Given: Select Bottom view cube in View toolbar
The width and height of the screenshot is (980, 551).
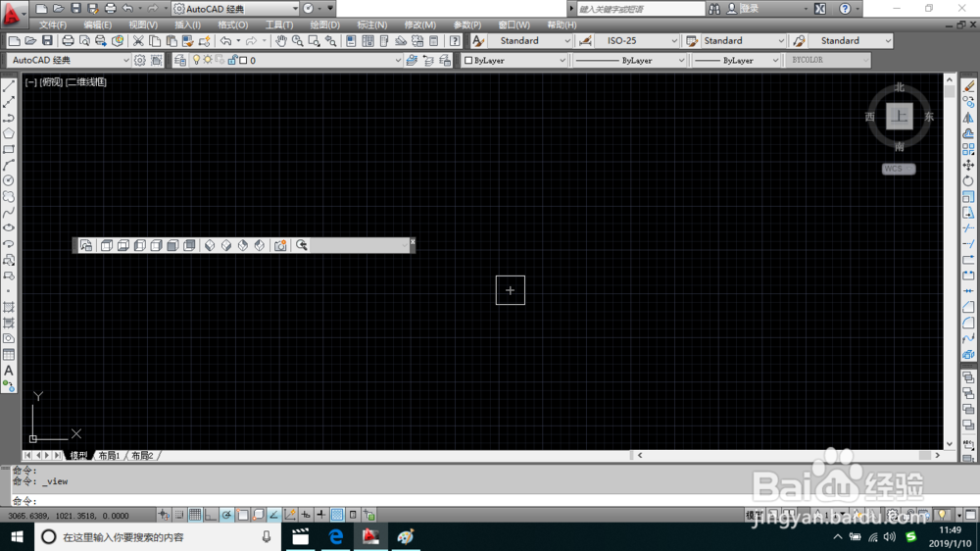Looking at the screenshot, I should click(x=123, y=245).
